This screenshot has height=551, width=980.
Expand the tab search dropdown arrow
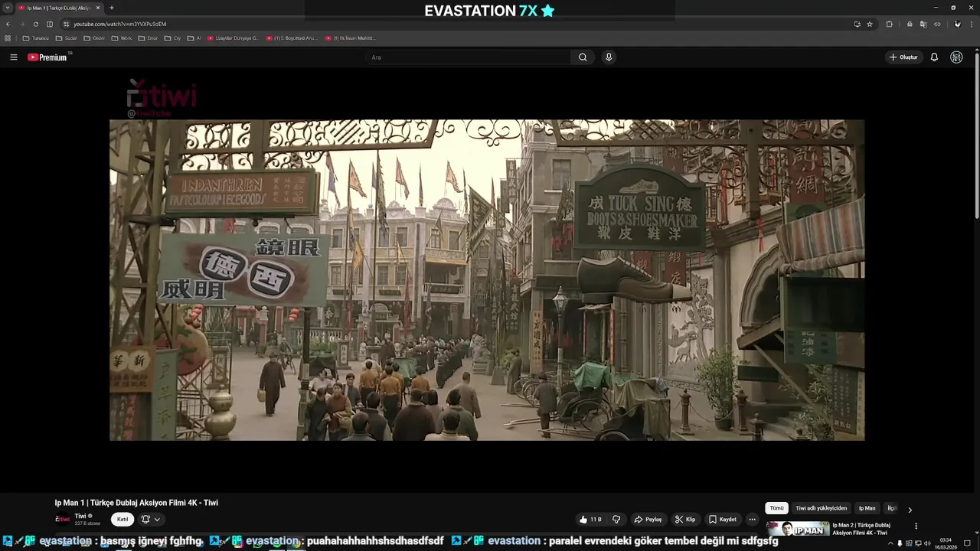8,8
